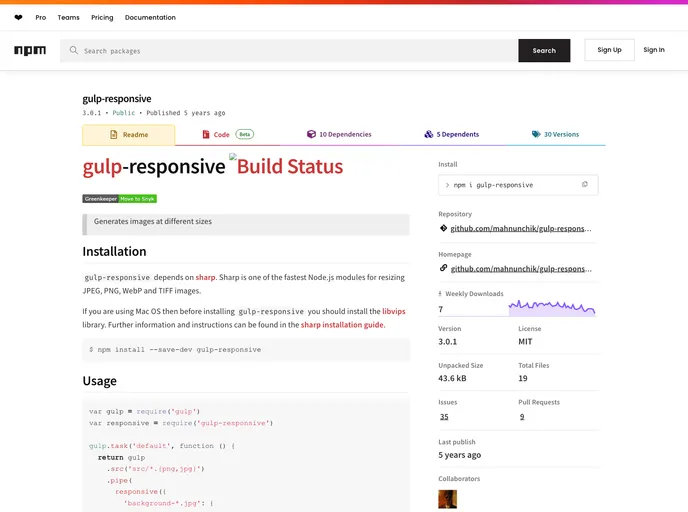Click the Versions tags icon

coord(536,134)
